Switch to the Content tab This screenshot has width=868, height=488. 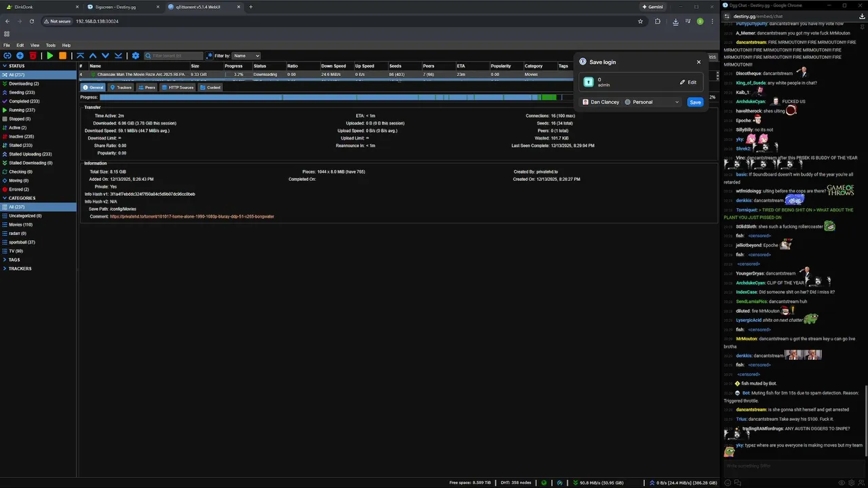(x=210, y=87)
